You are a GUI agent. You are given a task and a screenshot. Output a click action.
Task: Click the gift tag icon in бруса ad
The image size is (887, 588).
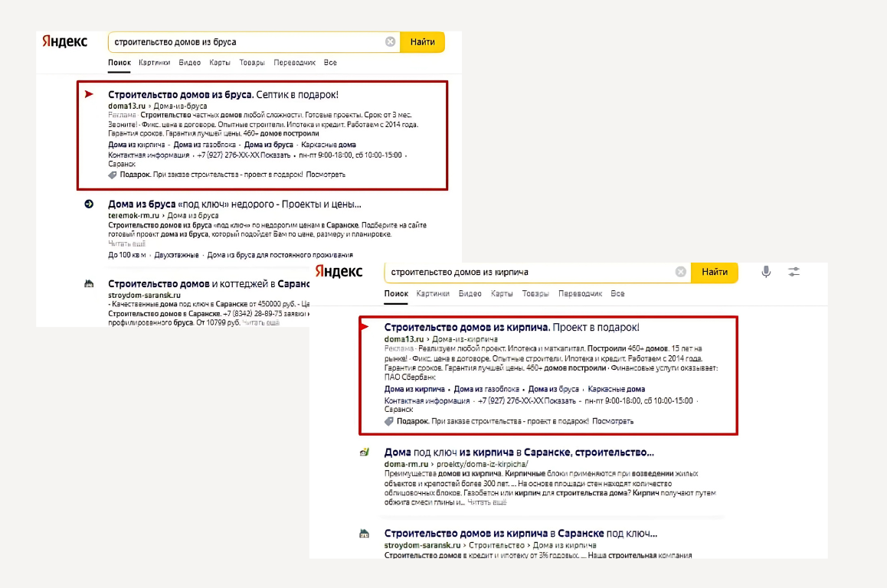pos(113,175)
